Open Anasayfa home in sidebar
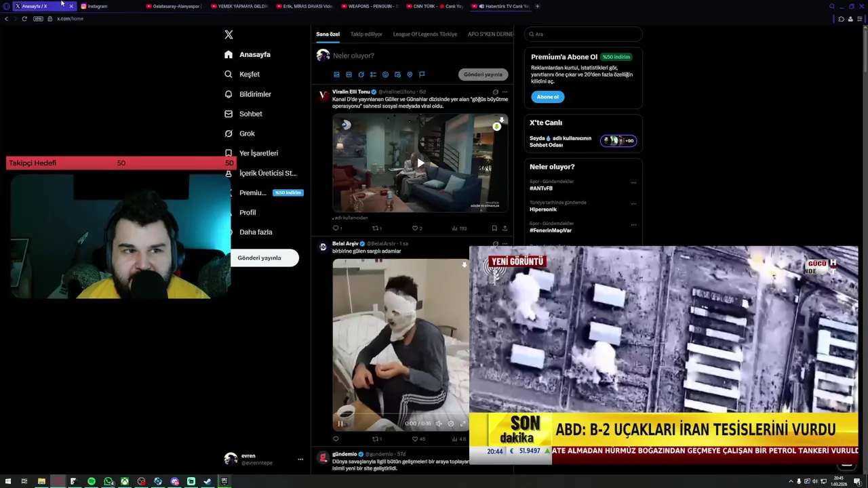Viewport: 868px width, 488px height. pyautogui.click(x=248, y=54)
